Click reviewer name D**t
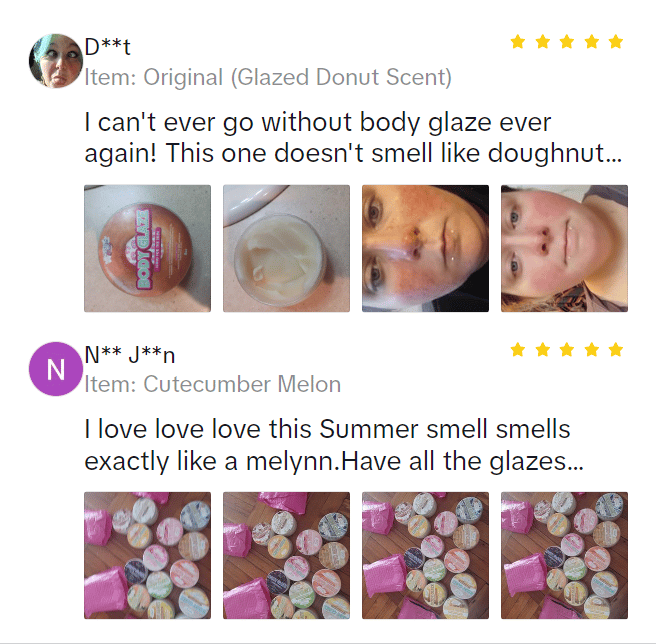The height and width of the screenshot is (644, 656). pos(108,46)
